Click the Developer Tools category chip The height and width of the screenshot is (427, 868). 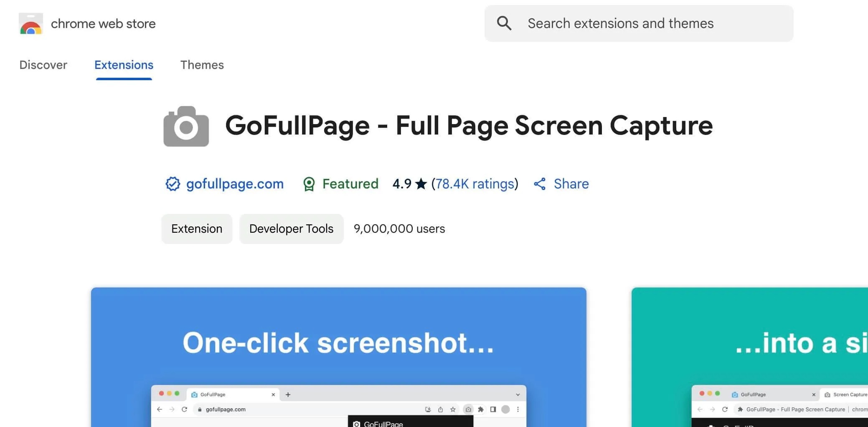(291, 229)
